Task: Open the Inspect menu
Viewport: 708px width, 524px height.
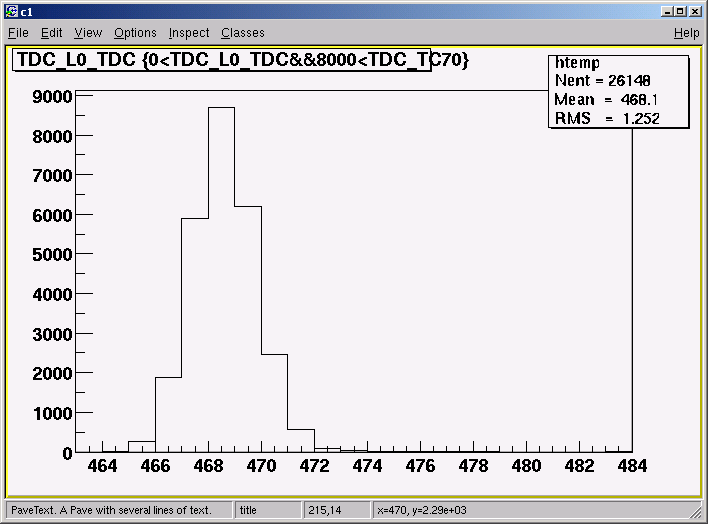Action: point(189,33)
